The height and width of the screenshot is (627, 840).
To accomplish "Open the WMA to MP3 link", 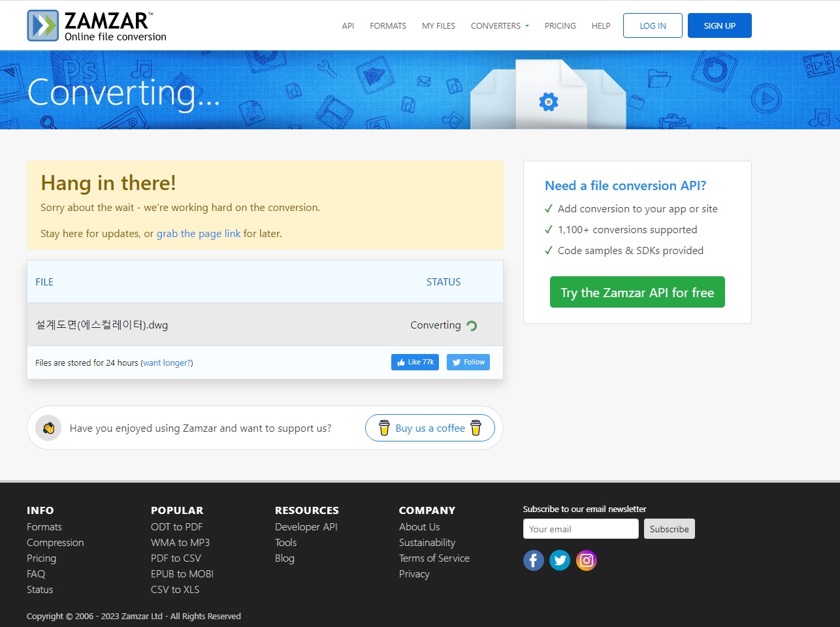I will point(180,543).
